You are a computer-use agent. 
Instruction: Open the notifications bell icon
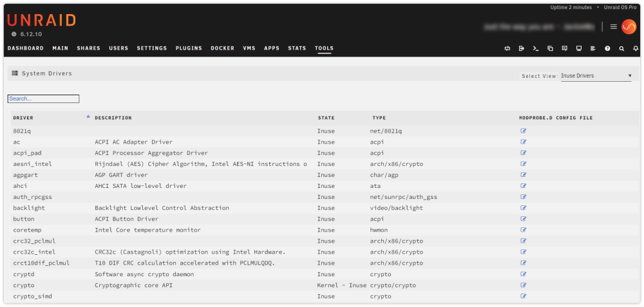(x=636, y=48)
